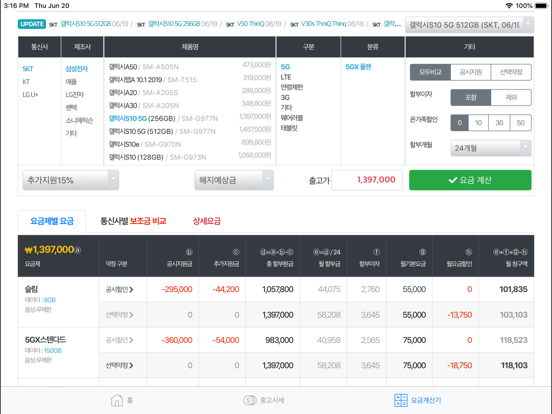
Task: Switch to 요금제별 요금 tab
Action: coord(52,221)
